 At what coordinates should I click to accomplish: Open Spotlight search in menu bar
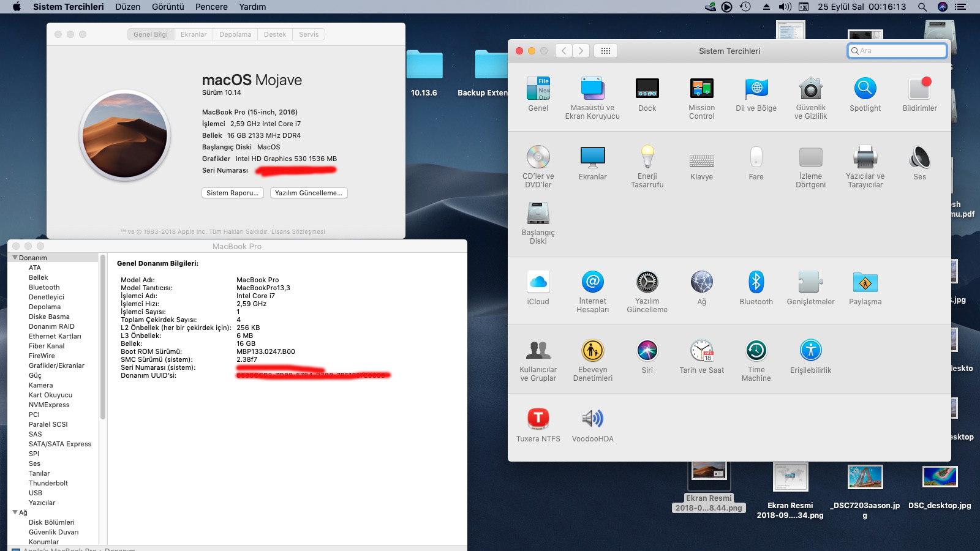922,7
